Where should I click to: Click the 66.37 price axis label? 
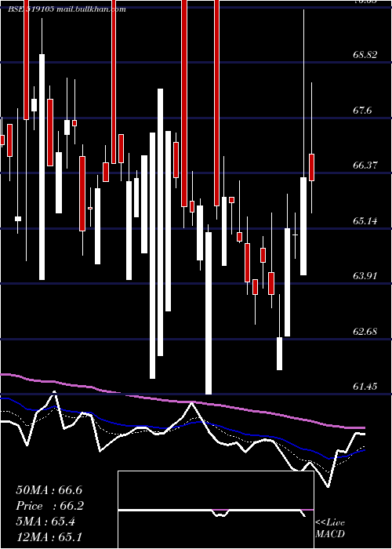pos(366,165)
